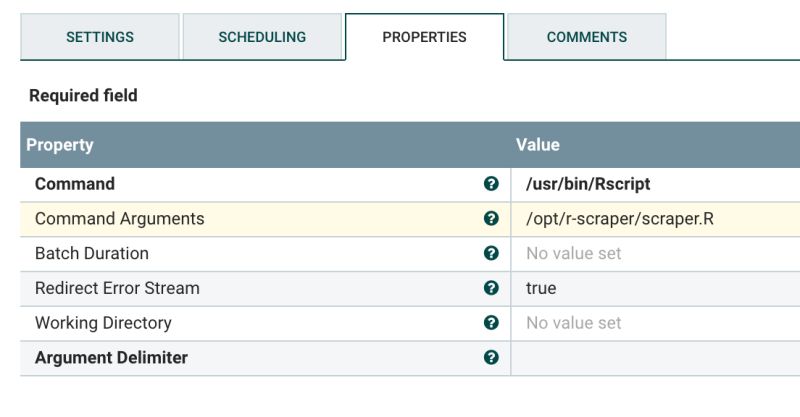Open help tooltip for Redirect Error Stream

tap(491, 288)
